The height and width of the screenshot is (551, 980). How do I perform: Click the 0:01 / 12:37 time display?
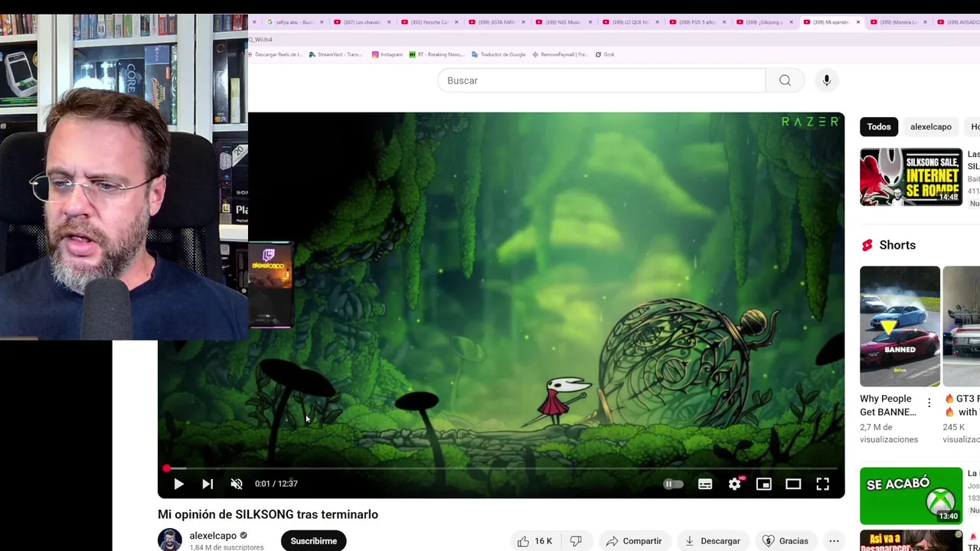tap(276, 484)
